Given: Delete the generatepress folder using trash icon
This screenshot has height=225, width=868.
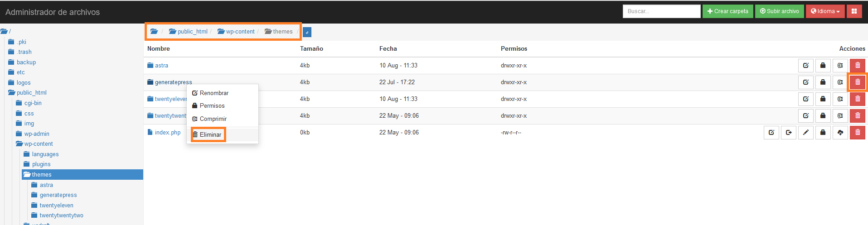Looking at the screenshot, I should (857, 82).
